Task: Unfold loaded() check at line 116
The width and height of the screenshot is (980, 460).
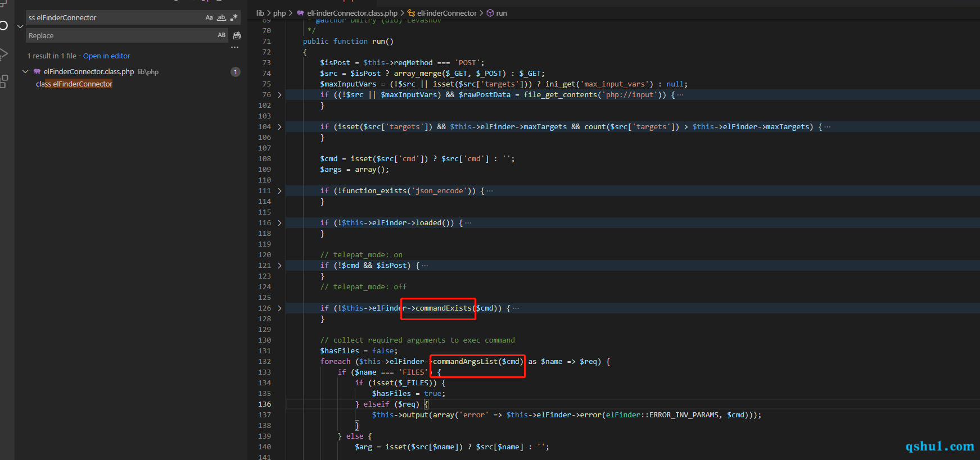Action: (x=279, y=223)
